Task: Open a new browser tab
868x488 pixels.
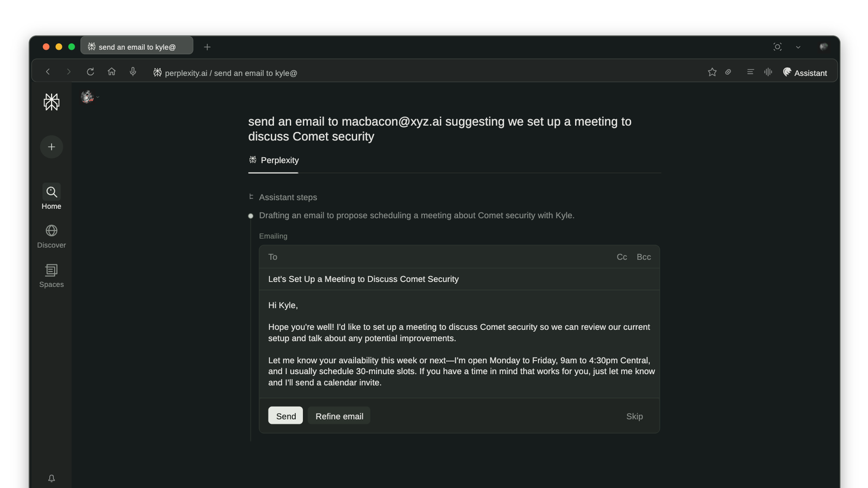Action: (207, 47)
